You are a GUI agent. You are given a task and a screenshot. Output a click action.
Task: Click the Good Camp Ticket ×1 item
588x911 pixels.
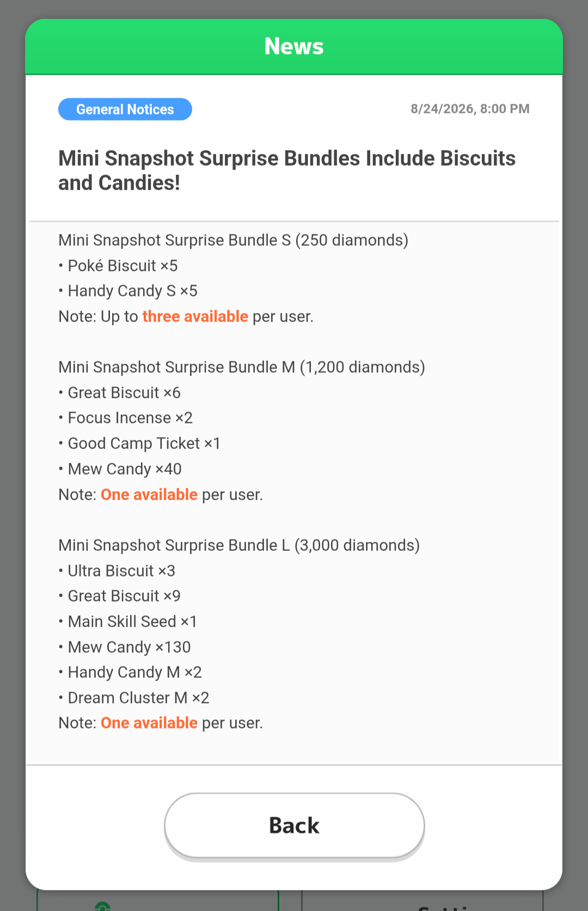coord(139,444)
